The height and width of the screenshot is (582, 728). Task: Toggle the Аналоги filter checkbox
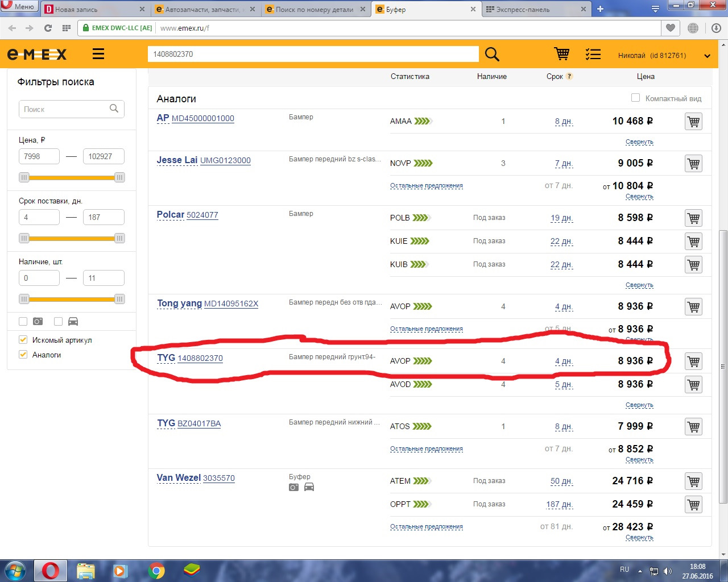coord(23,355)
